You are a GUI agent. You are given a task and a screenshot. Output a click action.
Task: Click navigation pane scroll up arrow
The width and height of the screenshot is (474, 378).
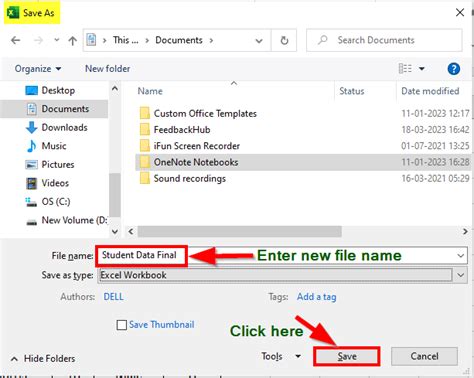coord(115,89)
